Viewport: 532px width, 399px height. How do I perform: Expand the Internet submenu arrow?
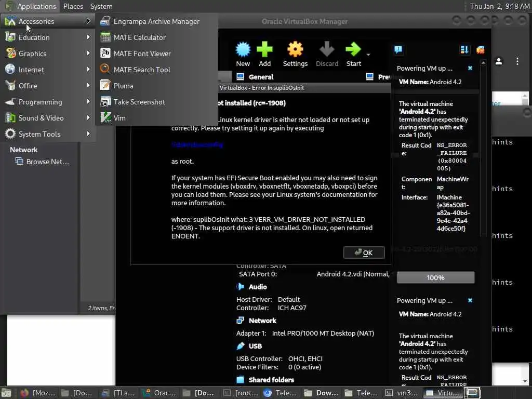(88, 69)
